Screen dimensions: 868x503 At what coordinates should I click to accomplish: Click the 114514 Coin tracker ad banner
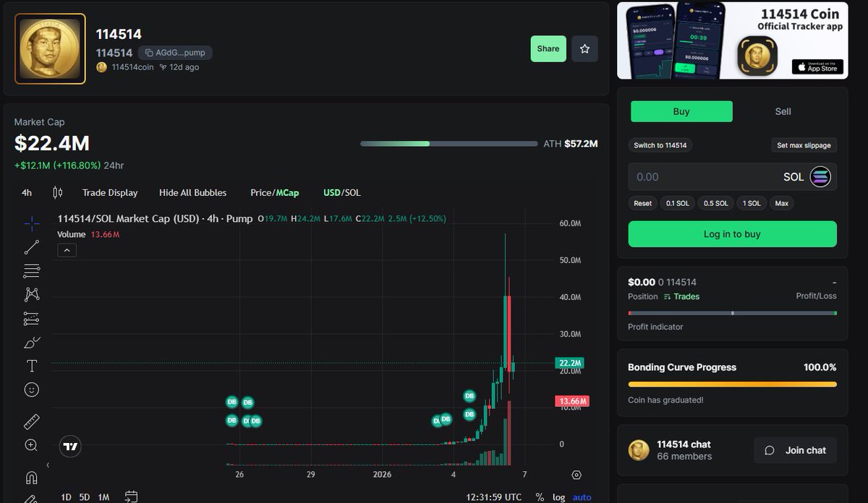(732, 40)
